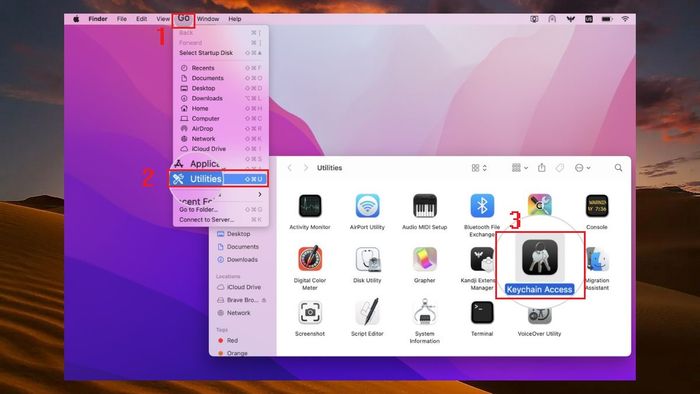The image size is (700, 394).
Task: Open the Finder menu
Action: pos(98,19)
